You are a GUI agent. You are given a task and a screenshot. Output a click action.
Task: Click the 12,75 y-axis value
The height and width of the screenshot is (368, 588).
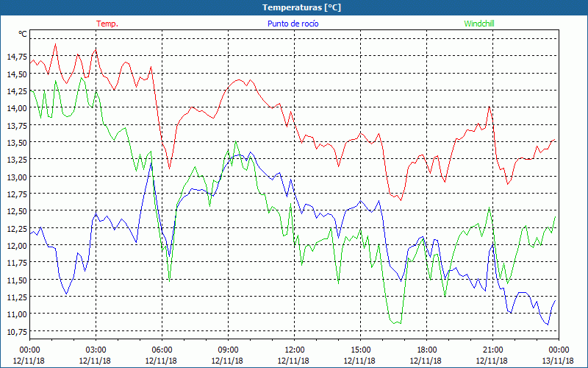coord(17,194)
